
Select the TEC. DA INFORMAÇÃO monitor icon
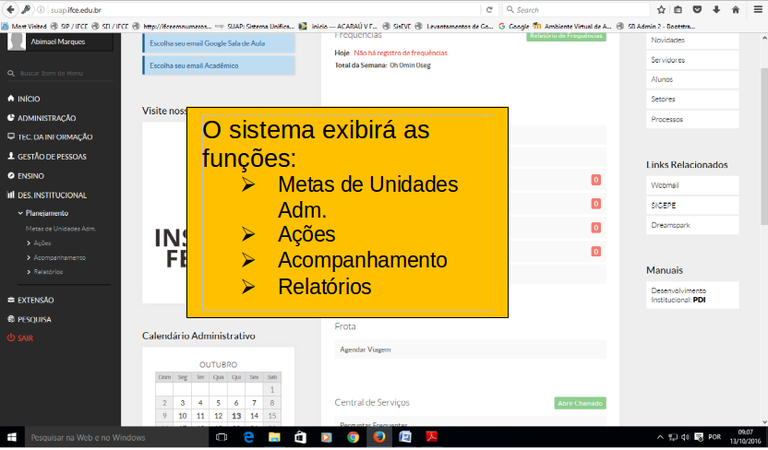point(10,137)
